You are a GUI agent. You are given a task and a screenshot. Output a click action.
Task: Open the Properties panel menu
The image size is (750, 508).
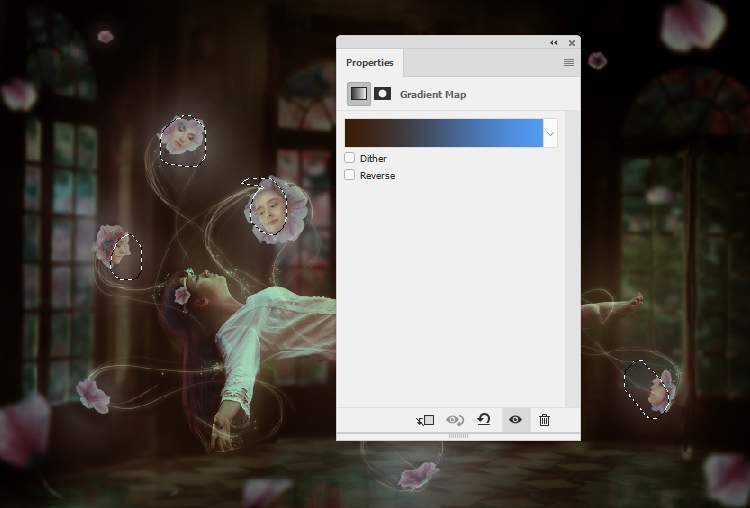coord(569,63)
